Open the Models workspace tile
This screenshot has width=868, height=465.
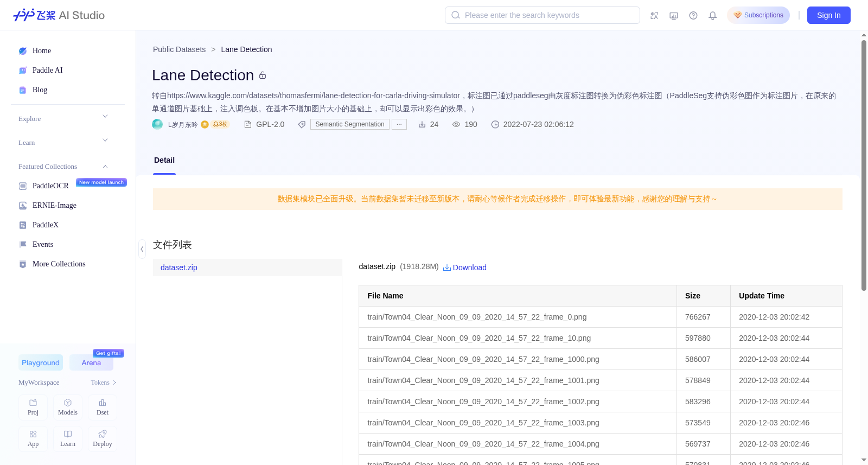(x=68, y=407)
